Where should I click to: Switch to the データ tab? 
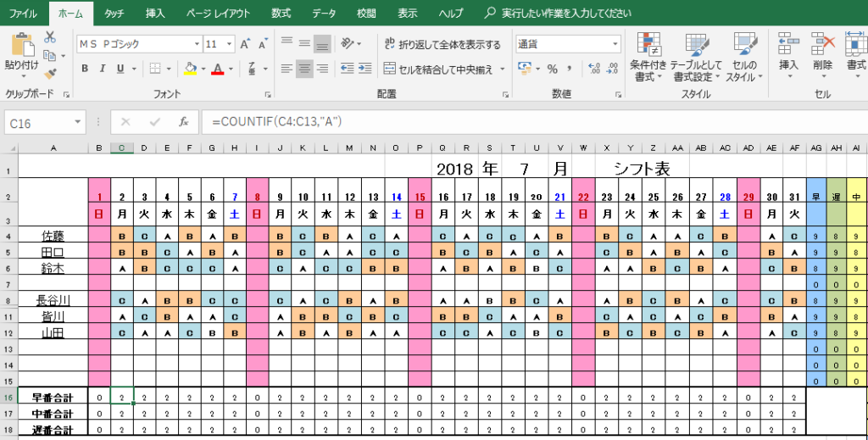click(323, 13)
